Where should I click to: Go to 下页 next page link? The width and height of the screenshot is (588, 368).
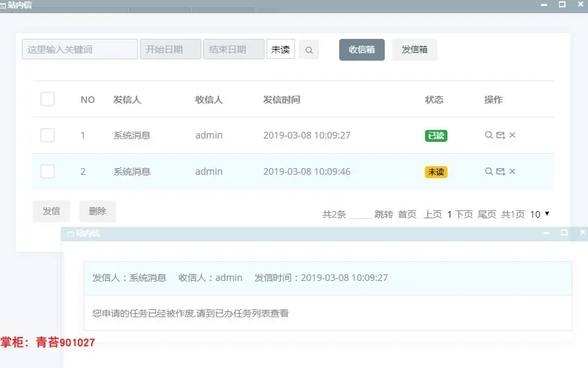(x=464, y=214)
